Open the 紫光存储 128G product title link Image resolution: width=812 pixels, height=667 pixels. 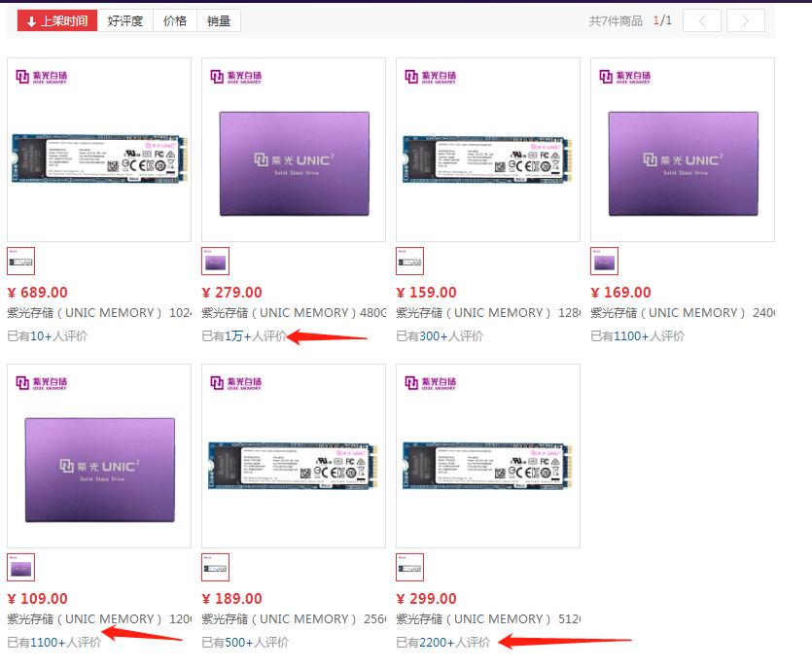pos(488,313)
